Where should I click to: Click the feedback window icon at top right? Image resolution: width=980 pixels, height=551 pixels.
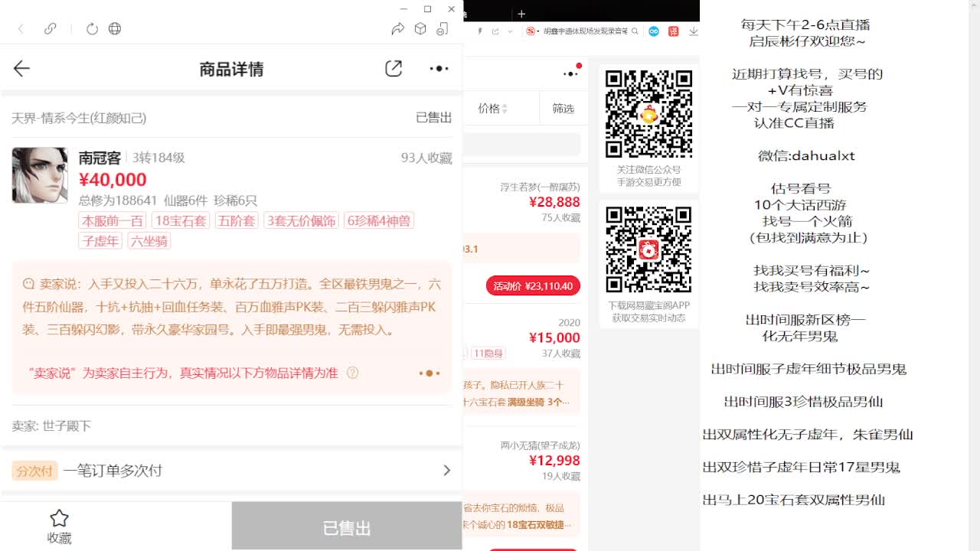pyautogui.click(x=443, y=29)
